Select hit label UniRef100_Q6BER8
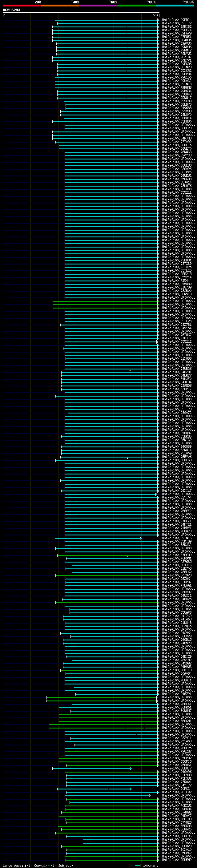The width and height of the screenshot is (197, 868). [176, 128]
